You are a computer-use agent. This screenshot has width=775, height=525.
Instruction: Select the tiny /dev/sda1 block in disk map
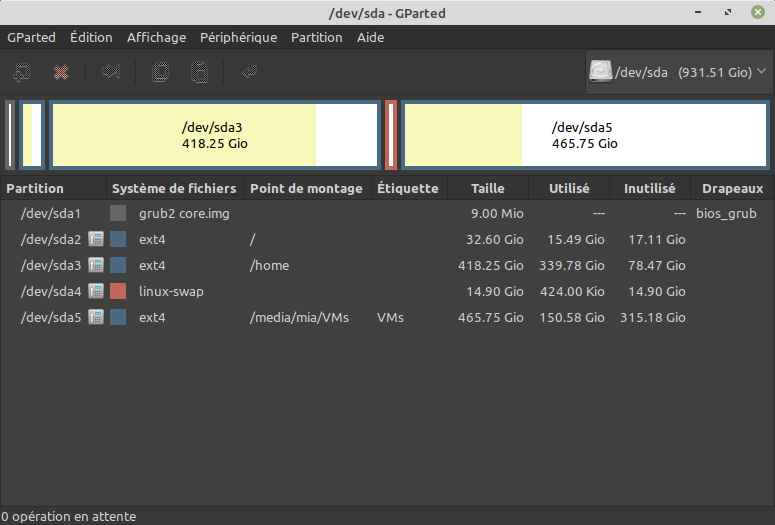[x=10, y=135]
